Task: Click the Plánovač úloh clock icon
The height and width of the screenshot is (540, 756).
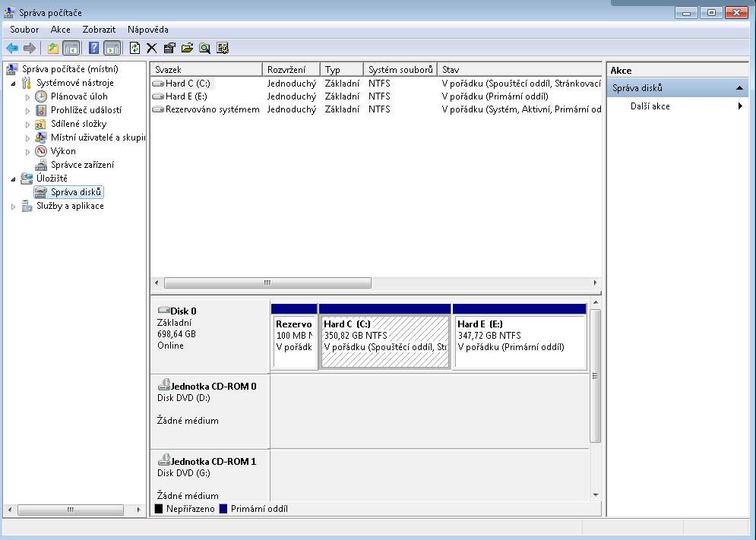Action: pyautogui.click(x=41, y=96)
